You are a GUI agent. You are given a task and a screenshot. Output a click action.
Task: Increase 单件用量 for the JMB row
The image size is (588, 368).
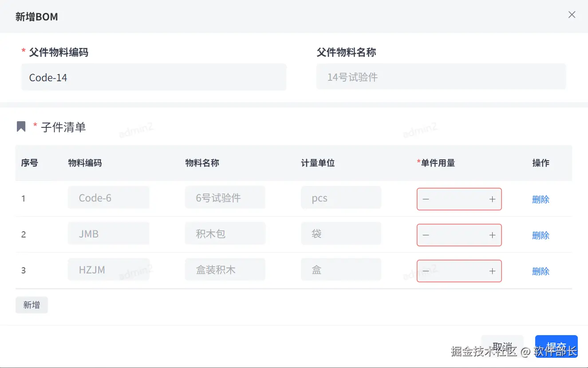coord(492,235)
